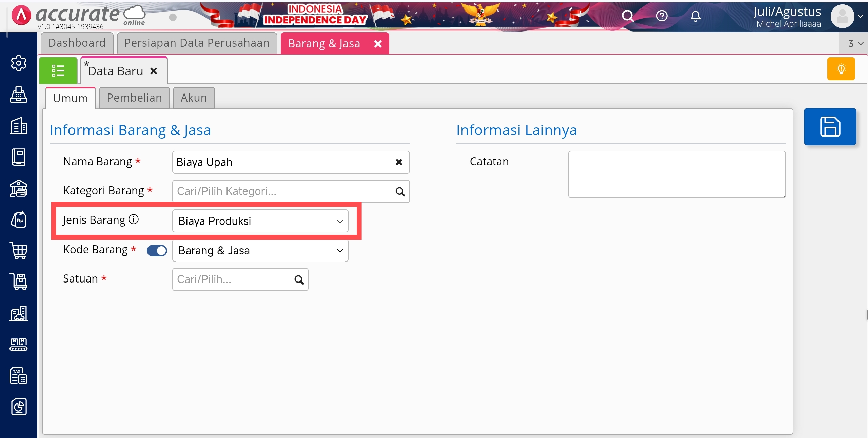Open the TAX module sidebar icon
868x438 pixels.
18,376
